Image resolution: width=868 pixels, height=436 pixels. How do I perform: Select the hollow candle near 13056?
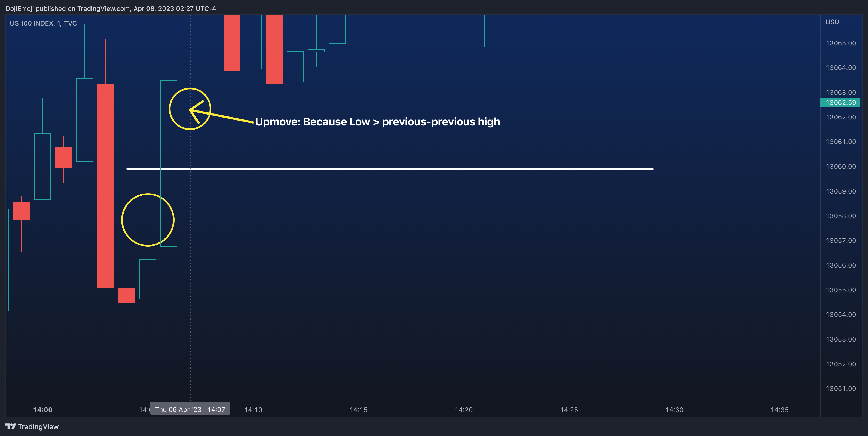[x=148, y=279]
